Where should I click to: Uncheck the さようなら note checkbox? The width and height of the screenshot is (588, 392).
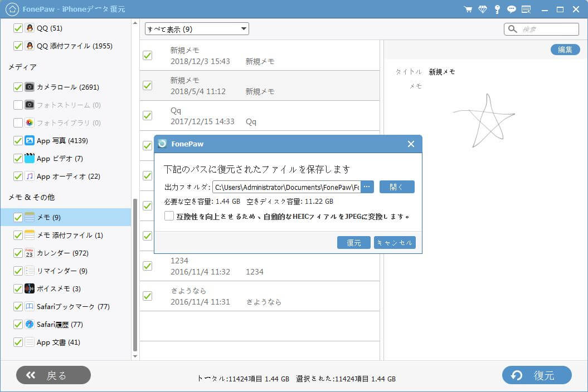click(x=147, y=296)
